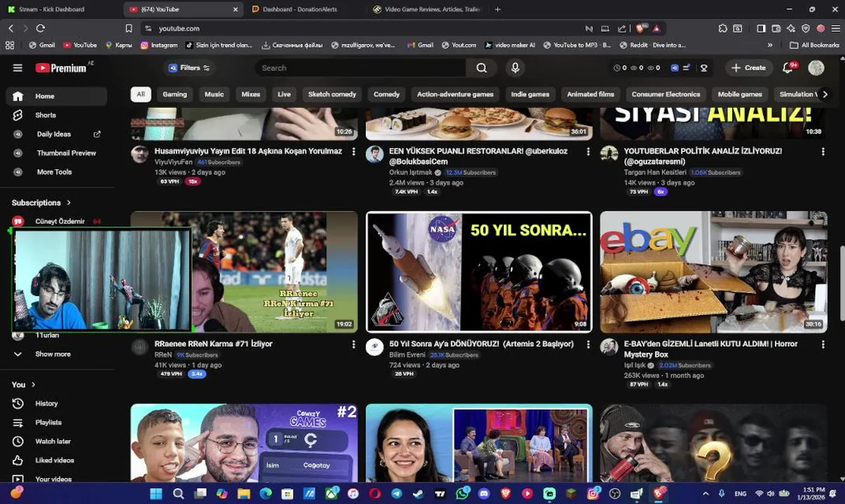The width and height of the screenshot is (845, 504).
Task: Expand Subscriptions section arrow
Action: point(69,203)
